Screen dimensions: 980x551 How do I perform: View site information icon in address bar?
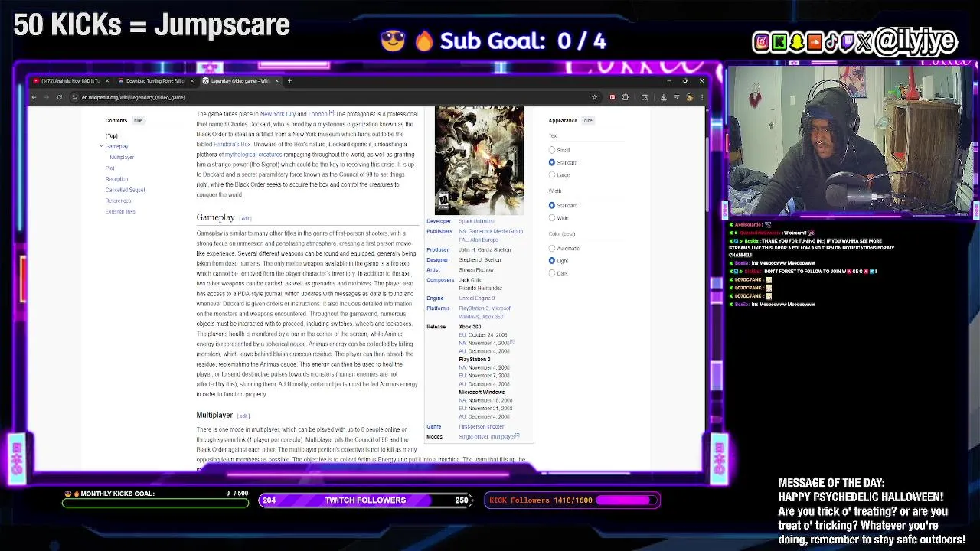74,97
